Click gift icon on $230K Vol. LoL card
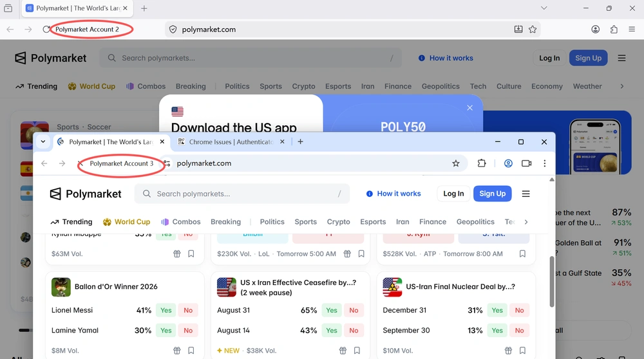Screen dimensions: 644x359 click(348, 253)
